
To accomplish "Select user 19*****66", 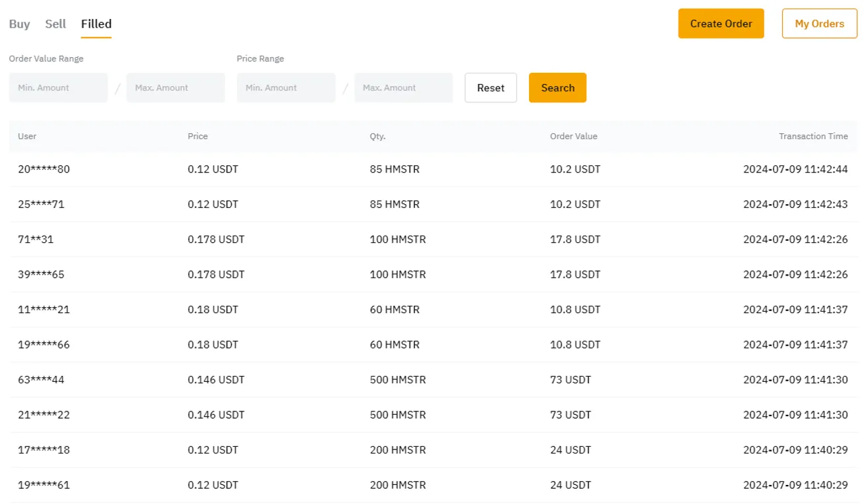I will point(44,345).
